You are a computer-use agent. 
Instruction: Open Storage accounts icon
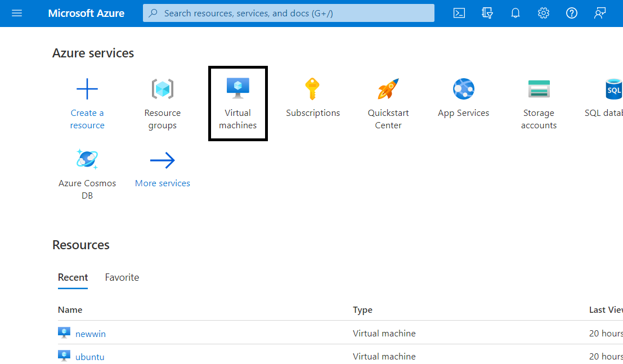point(539,89)
